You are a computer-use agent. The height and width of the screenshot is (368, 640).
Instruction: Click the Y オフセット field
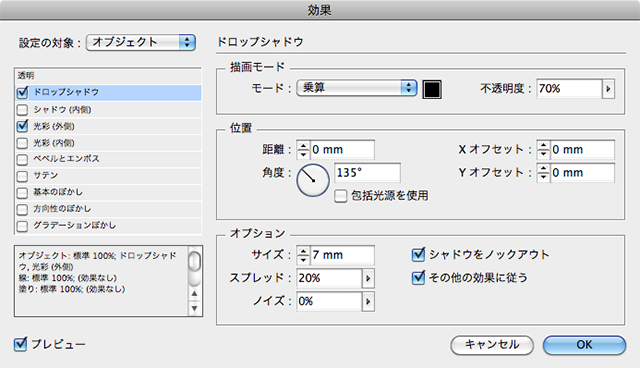point(582,173)
